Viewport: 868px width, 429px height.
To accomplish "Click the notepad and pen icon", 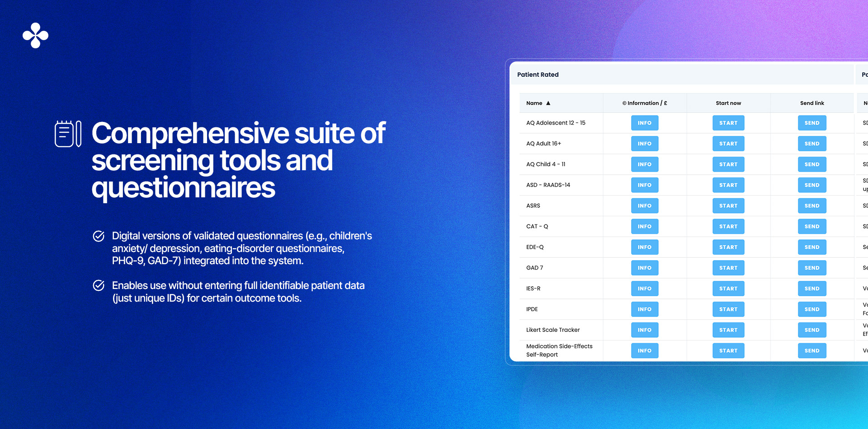I will point(68,134).
